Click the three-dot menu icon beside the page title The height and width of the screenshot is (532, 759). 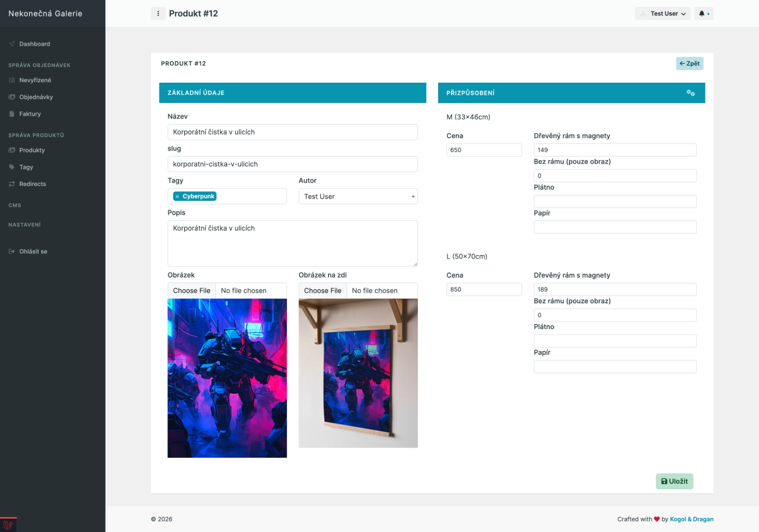point(158,13)
